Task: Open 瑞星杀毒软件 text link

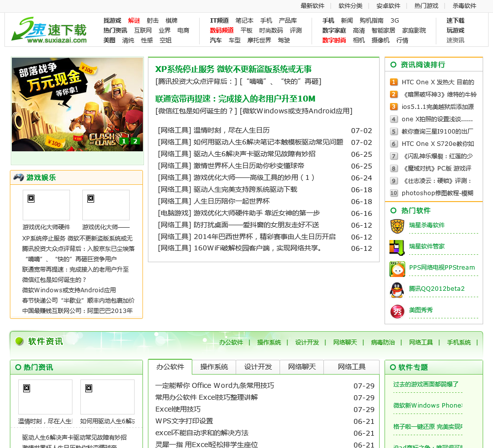Action: 426,225
